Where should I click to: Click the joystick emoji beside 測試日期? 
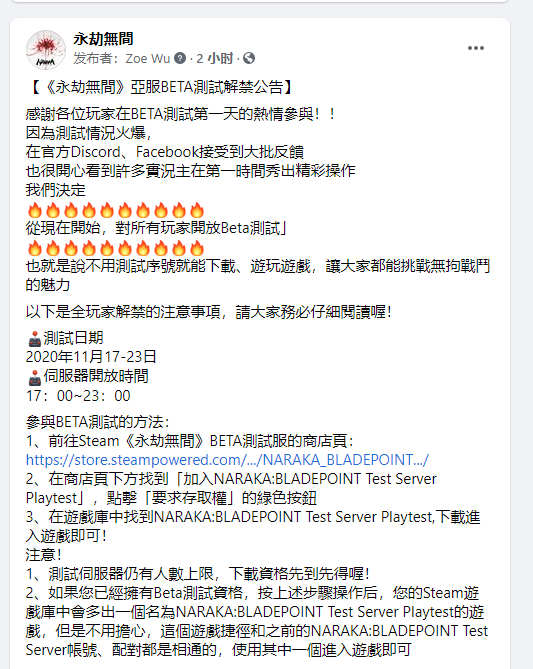pyautogui.click(x=34, y=339)
